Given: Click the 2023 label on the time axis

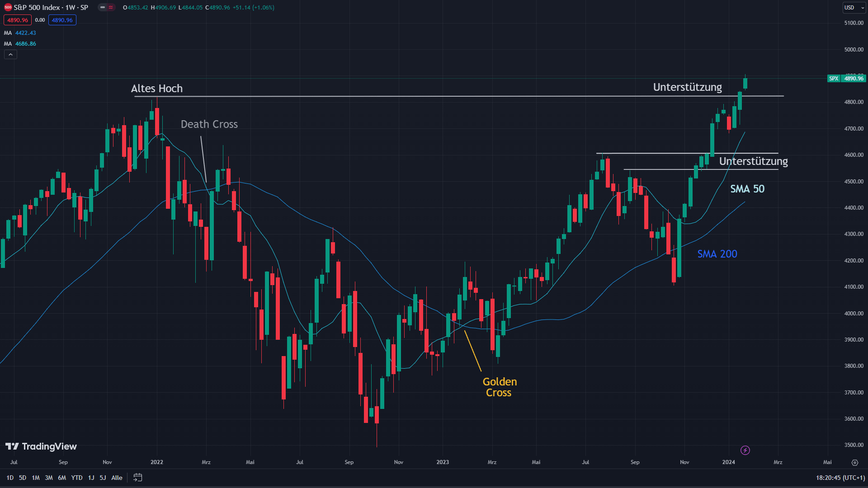Looking at the screenshot, I should 443,462.
